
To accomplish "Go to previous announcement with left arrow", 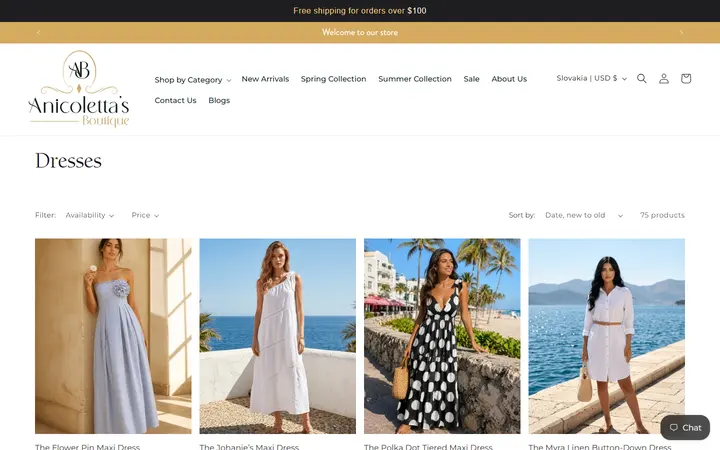I will pyautogui.click(x=39, y=32).
